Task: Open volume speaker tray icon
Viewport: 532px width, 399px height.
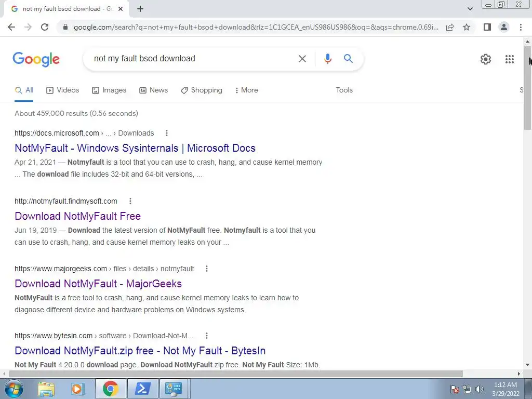Action: click(479, 389)
